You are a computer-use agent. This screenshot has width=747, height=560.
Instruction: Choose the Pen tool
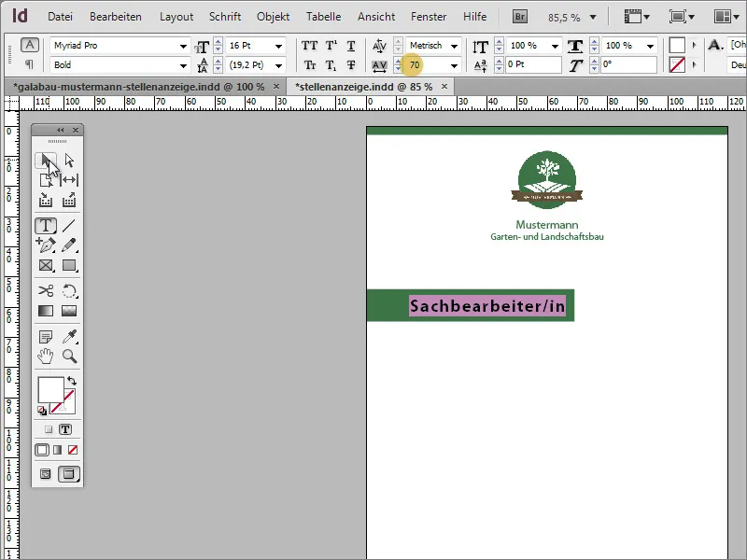click(46, 245)
